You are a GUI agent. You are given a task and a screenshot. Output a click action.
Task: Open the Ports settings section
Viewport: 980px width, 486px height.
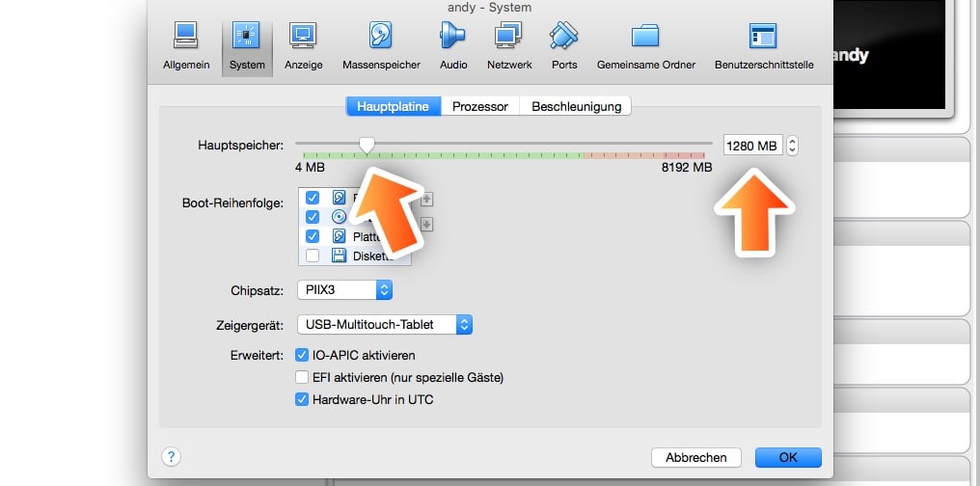pos(563,47)
